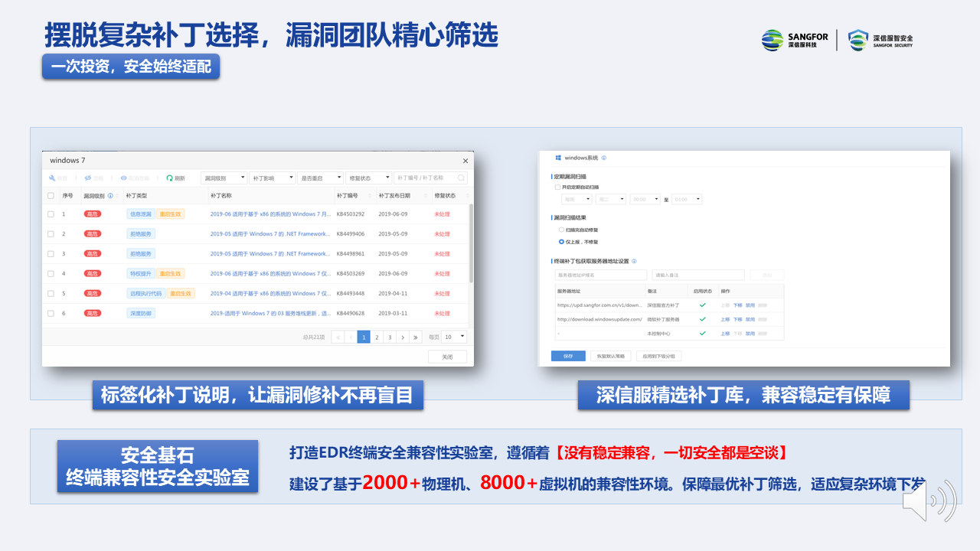The width and height of the screenshot is (980, 551).
Task: Click info icon next to 漏洞级别 column header
Action: [x=110, y=196]
